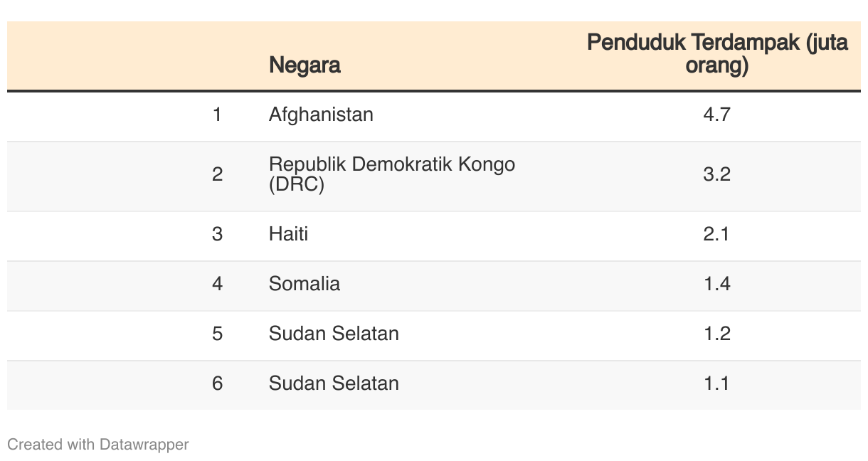Image resolution: width=868 pixels, height=461 pixels.
Task: Click row number 2 index cell
Action: pyautogui.click(x=217, y=174)
